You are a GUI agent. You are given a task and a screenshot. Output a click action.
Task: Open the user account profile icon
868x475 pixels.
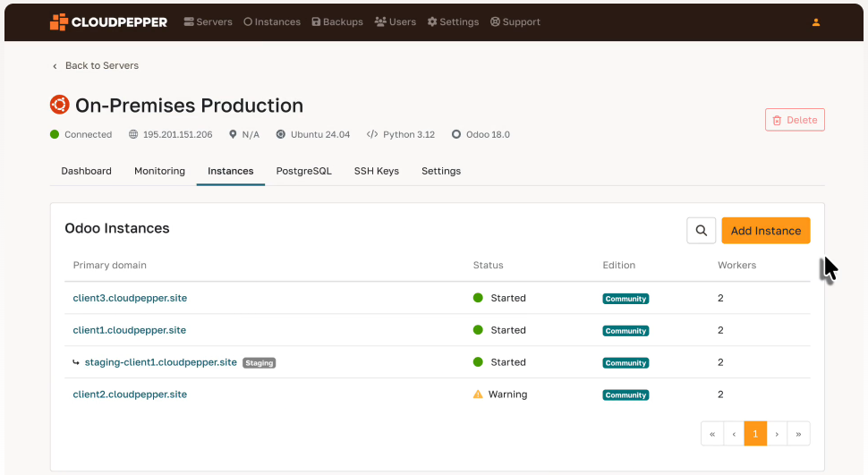815,22
